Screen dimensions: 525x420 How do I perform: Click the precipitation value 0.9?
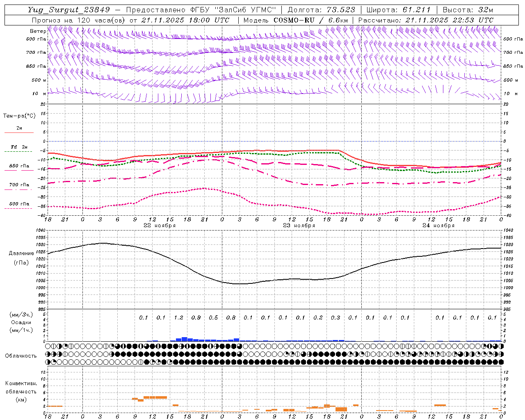[196, 317]
